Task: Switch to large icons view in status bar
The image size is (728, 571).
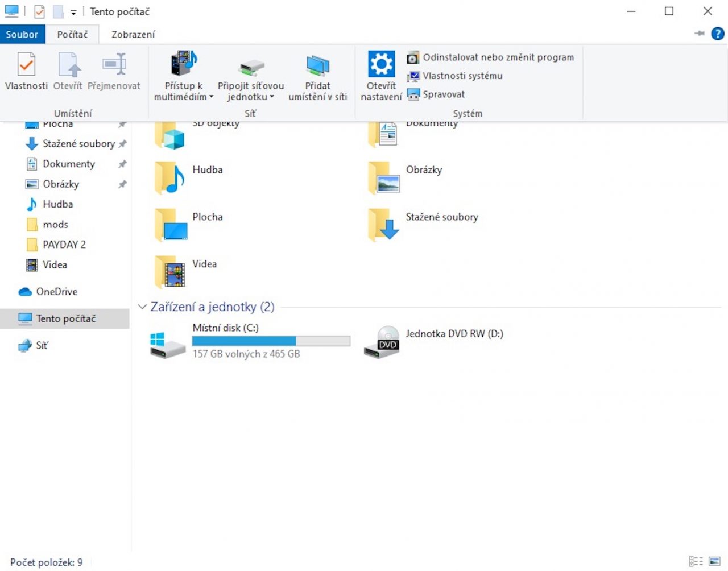Action: point(714,561)
